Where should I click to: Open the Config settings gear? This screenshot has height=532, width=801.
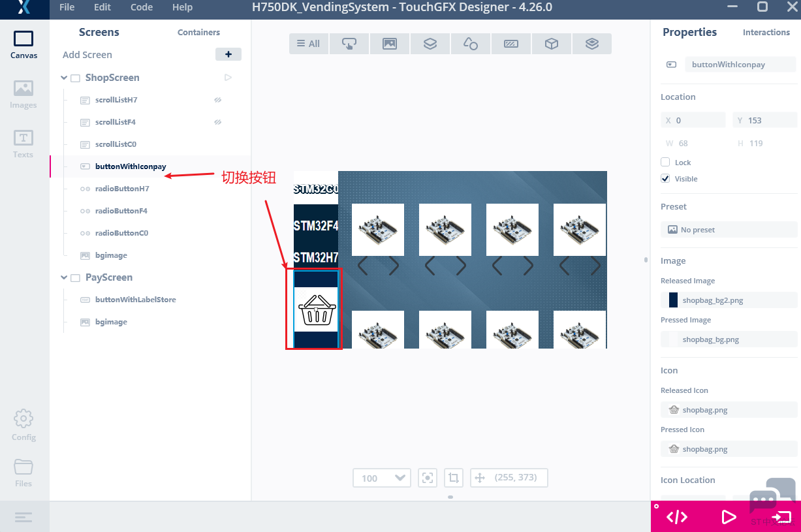click(24, 425)
